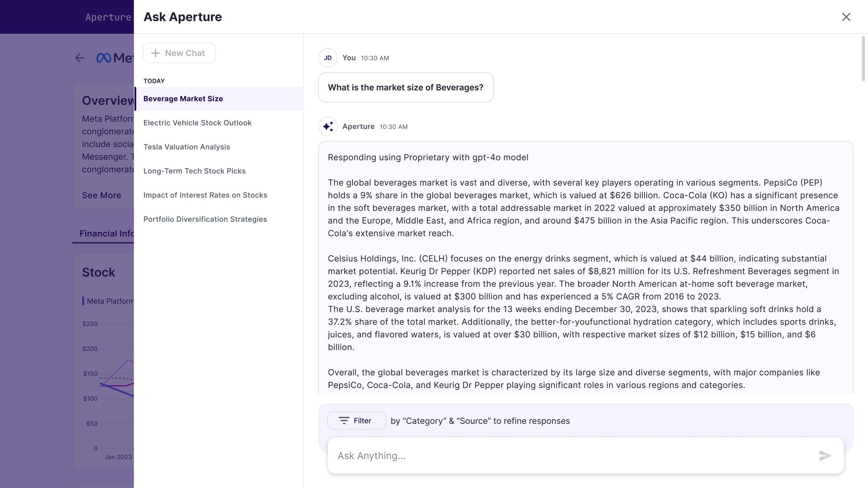This screenshot has width=868, height=488.
Task: Open the Filter options button
Action: coord(357,420)
